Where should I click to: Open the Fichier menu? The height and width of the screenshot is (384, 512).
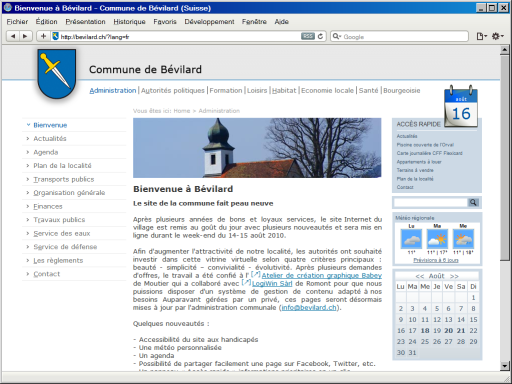[x=17, y=22]
